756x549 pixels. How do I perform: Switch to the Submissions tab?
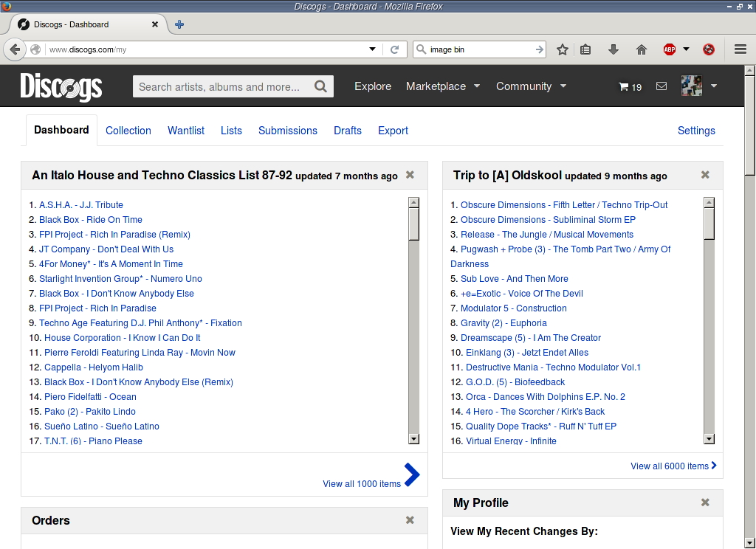[x=288, y=131]
